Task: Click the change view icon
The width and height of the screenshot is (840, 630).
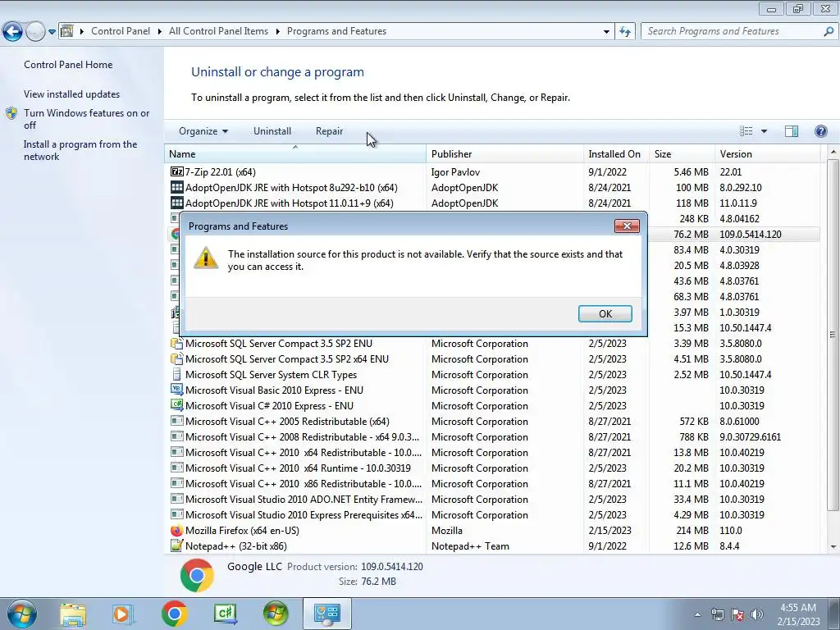Action: tap(746, 131)
